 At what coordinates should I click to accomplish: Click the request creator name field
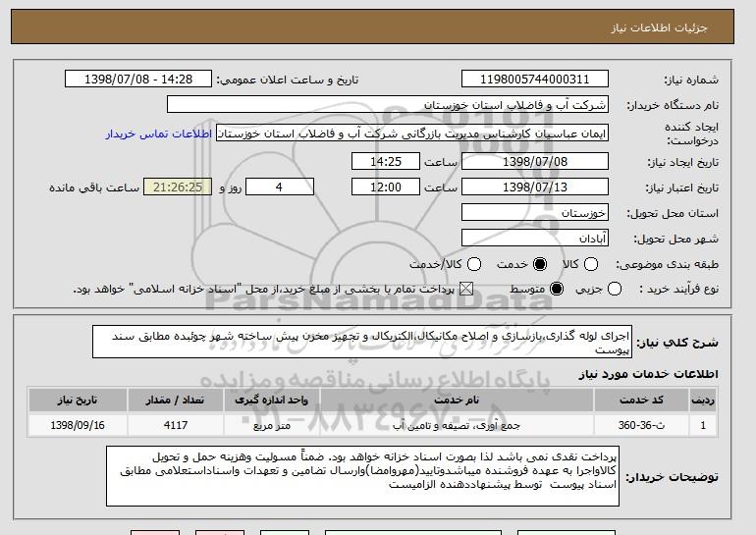coord(412,134)
